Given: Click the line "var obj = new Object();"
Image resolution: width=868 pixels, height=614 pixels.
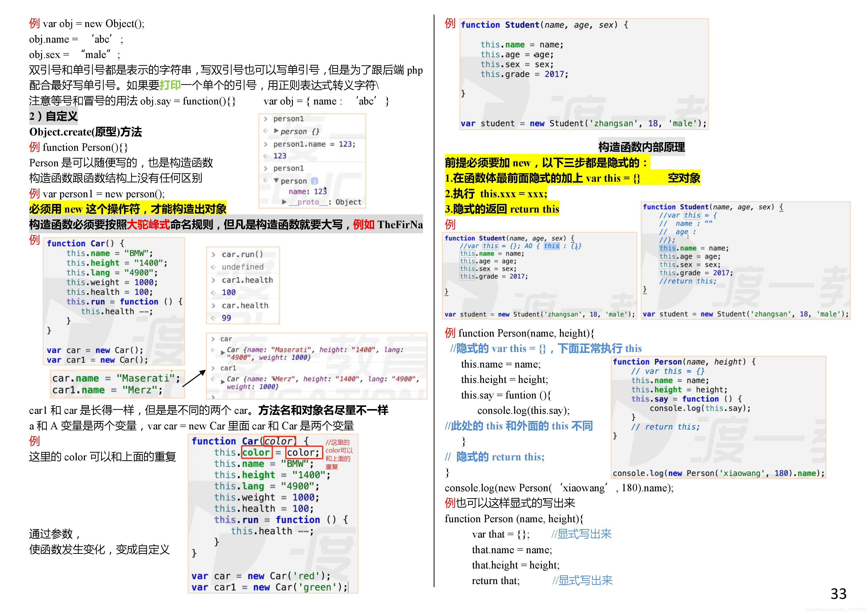Looking at the screenshot, I should pyautogui.click(x=94, y=24).
